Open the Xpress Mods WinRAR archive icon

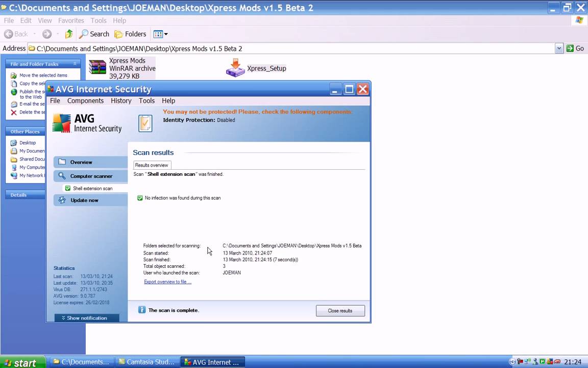point(97,67)
